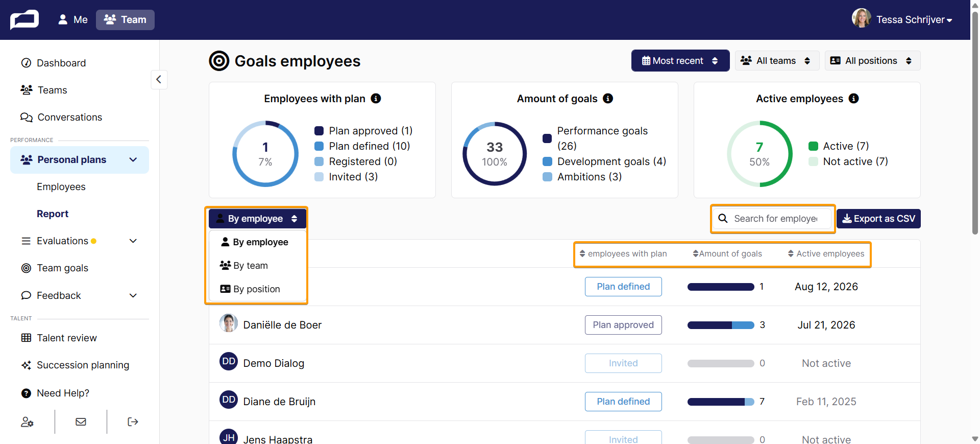Click the Active legend green swatch
Screen dimensions: 980x444
click(814, 146)
